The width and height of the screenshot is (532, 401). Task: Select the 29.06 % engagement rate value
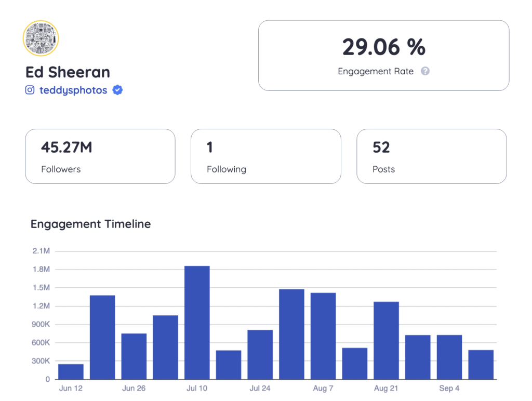coord(384,47)
